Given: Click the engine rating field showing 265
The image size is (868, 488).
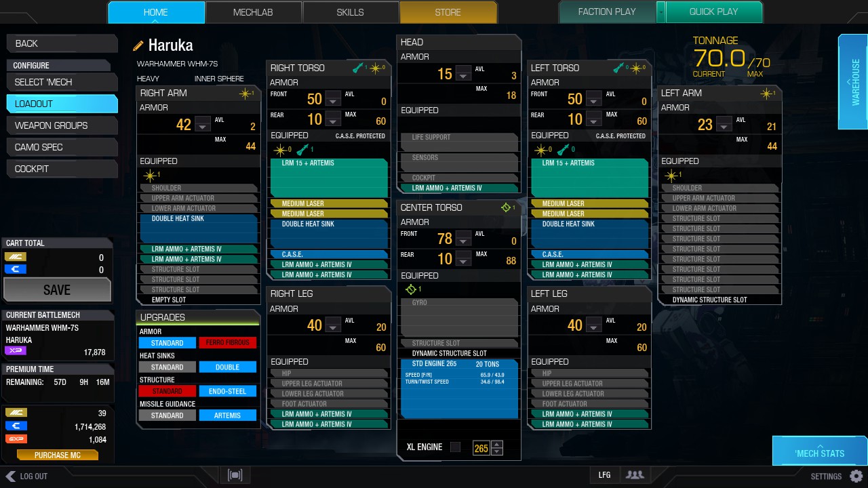Looking at the screenshot, I should tap(481, 448).
